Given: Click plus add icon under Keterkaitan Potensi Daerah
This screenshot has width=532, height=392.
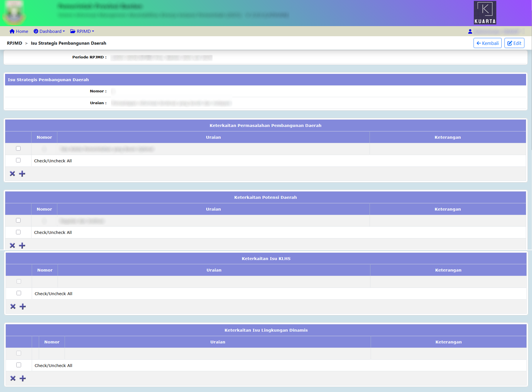Looking at the screenshot, I should [x=22, y=245].
